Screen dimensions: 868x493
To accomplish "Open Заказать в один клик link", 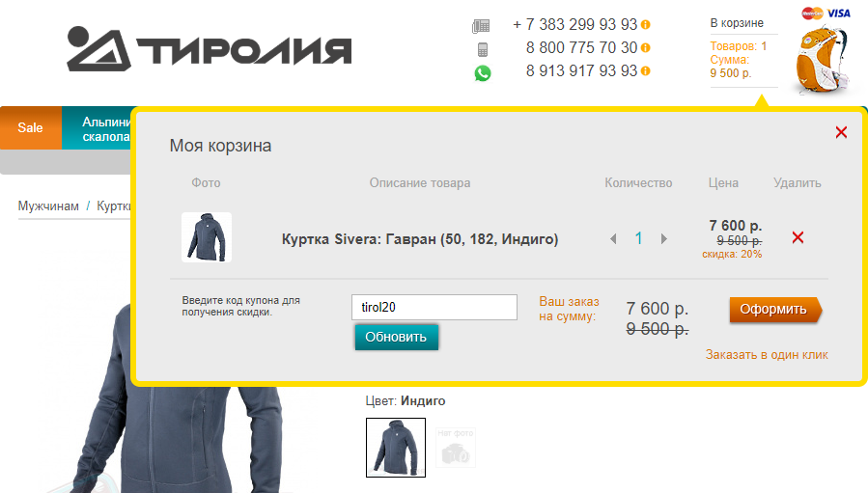I will (x=767, y=355).
